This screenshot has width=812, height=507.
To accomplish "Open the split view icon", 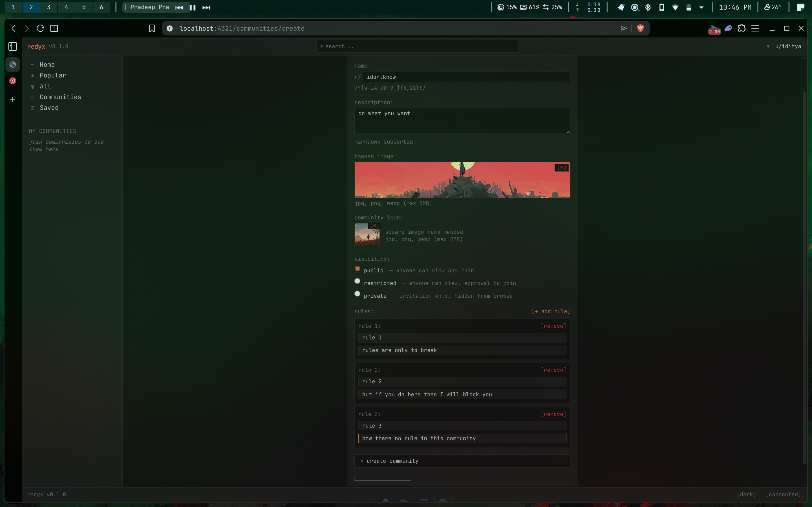I will [x=54, y=28].
